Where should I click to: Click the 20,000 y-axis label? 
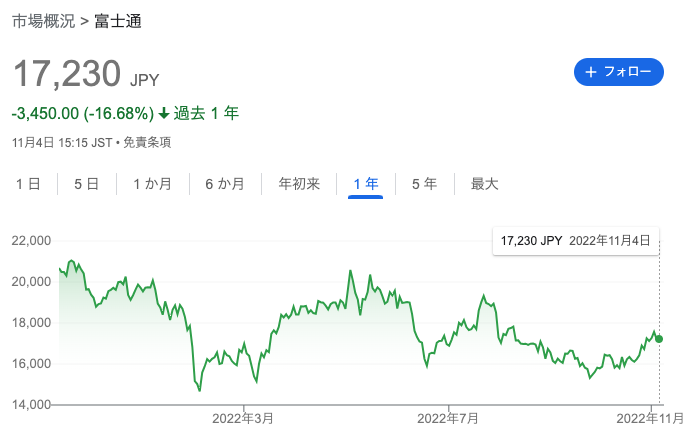point(31,282)
